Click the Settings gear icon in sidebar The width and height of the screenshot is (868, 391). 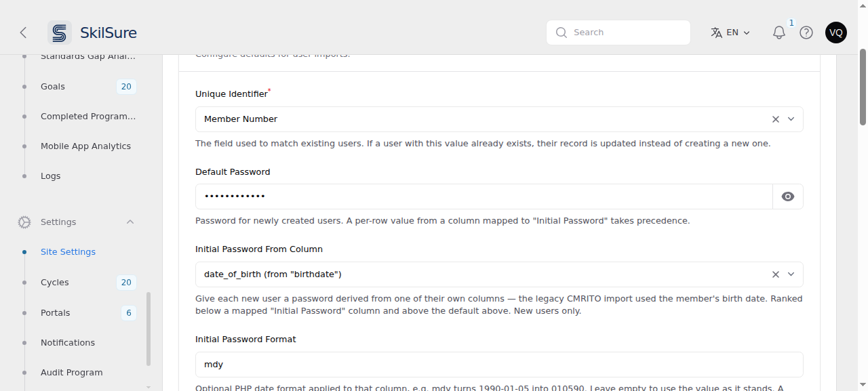click(24, 222)
